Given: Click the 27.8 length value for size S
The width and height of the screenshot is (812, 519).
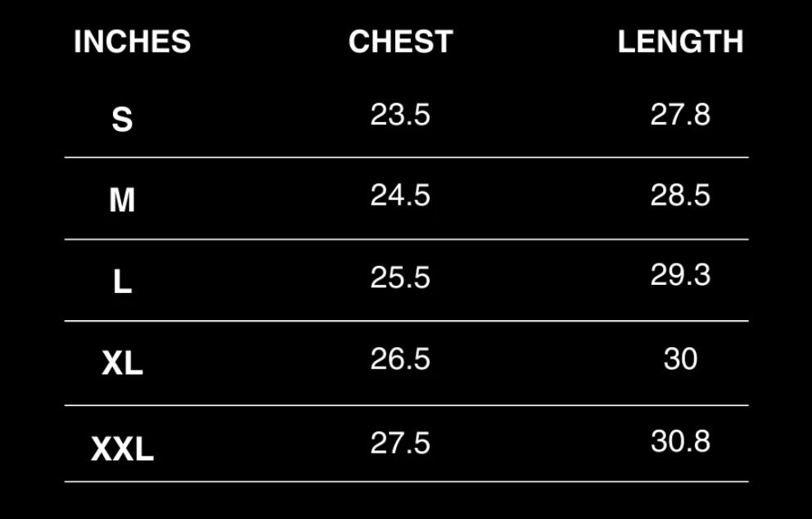Looking at the screenshot, I should tap(680, 115).
